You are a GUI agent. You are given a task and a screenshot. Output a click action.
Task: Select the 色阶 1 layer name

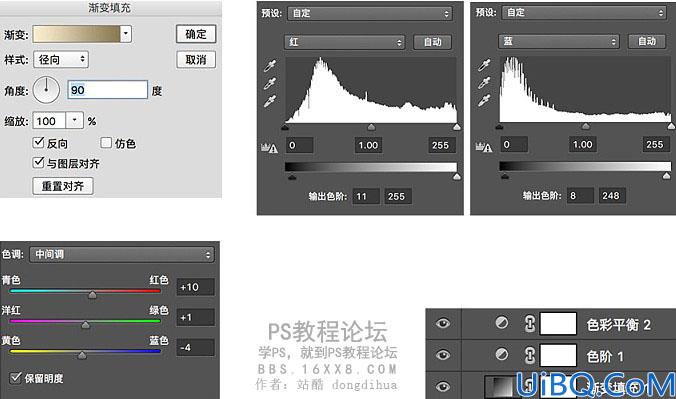coord(605,356)
